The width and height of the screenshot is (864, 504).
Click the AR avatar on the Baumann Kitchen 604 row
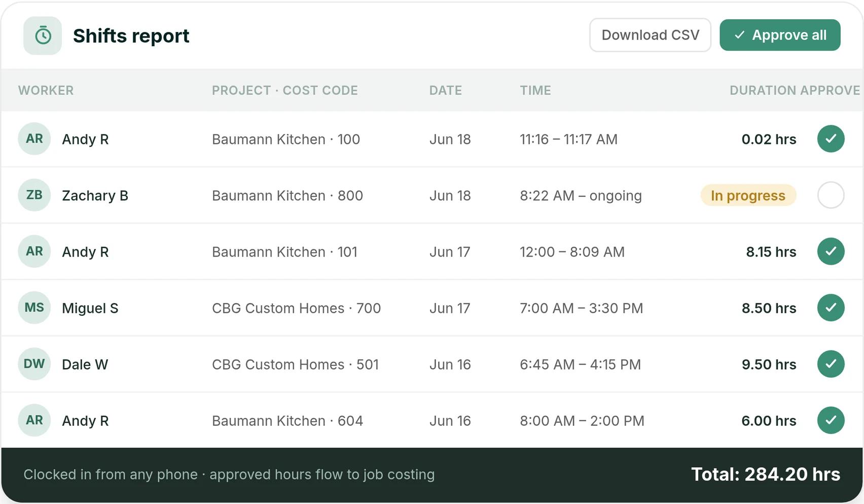tap(34, 420)
